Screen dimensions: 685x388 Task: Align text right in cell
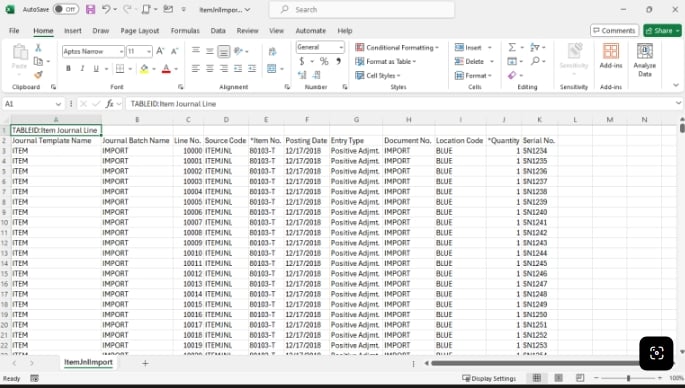click(x=224, y=69)
